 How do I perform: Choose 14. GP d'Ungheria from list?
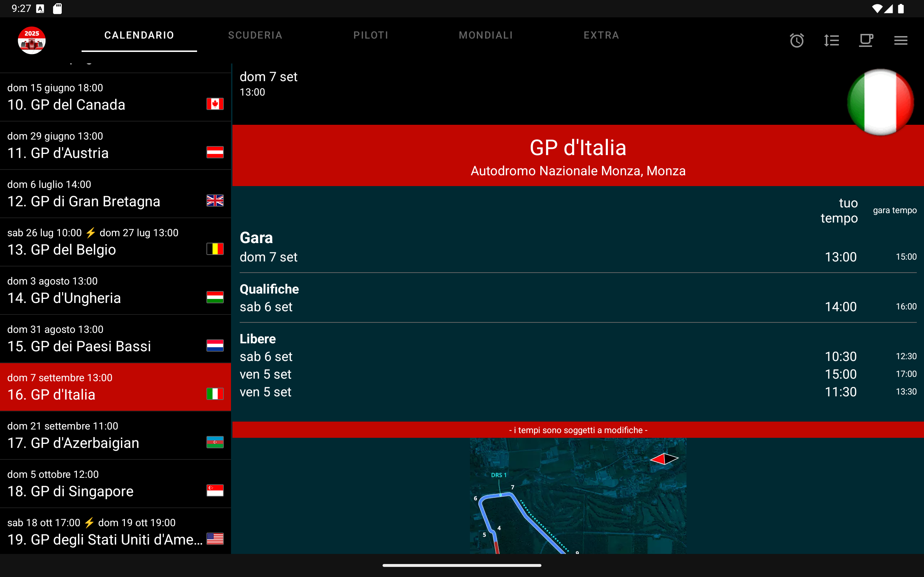(x=114, y=290)
